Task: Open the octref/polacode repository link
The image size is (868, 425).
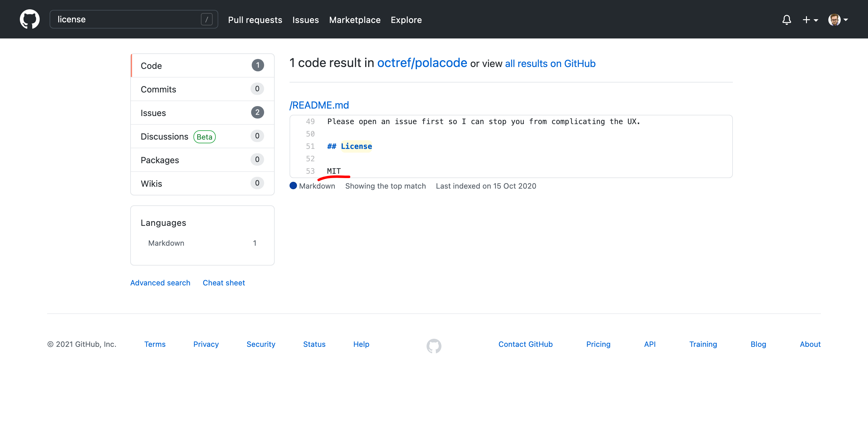Action: [422, 63]
